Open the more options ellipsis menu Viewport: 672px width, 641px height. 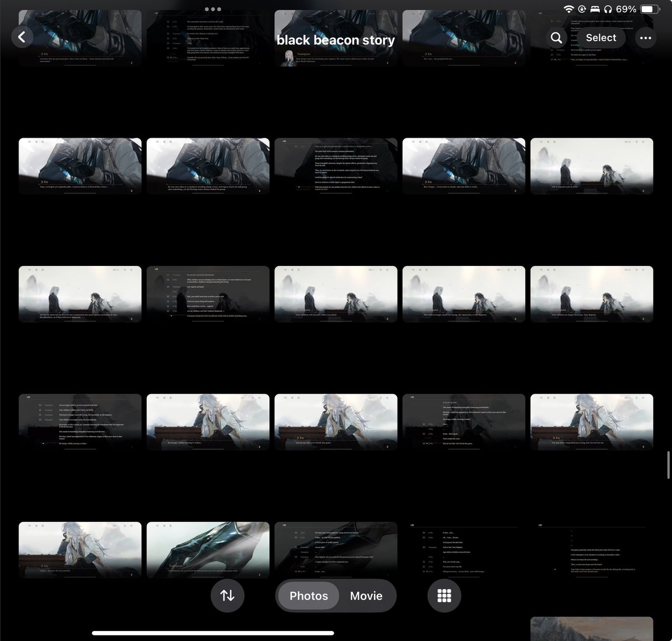(x=645, y=38)
